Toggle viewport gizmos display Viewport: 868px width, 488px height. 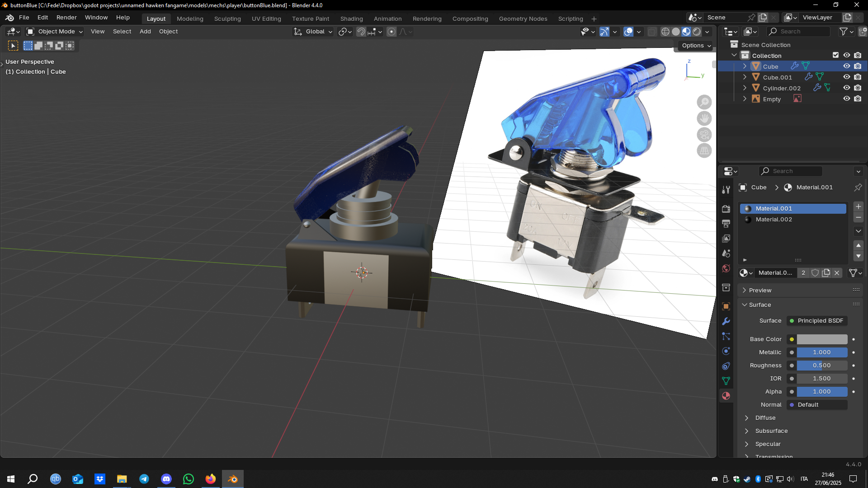(x=604, y=32)
